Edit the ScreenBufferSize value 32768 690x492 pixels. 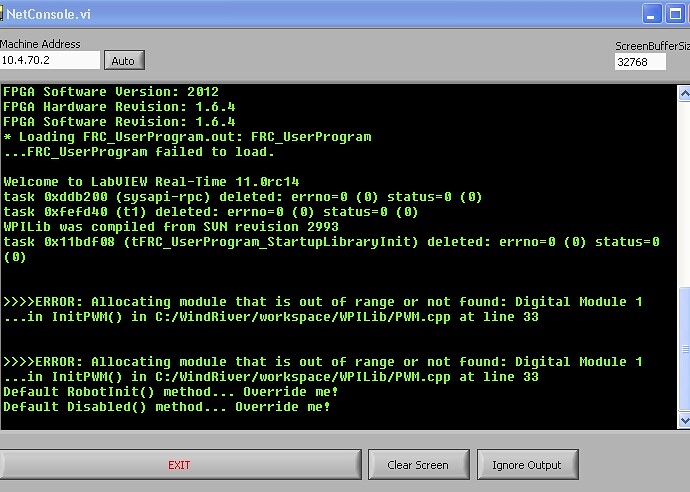point(640,62)
